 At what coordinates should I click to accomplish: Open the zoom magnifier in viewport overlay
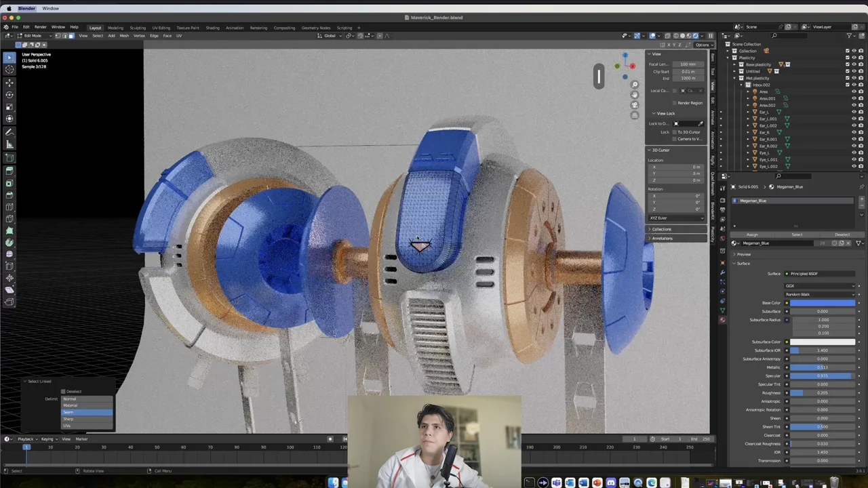pos(635,85)
